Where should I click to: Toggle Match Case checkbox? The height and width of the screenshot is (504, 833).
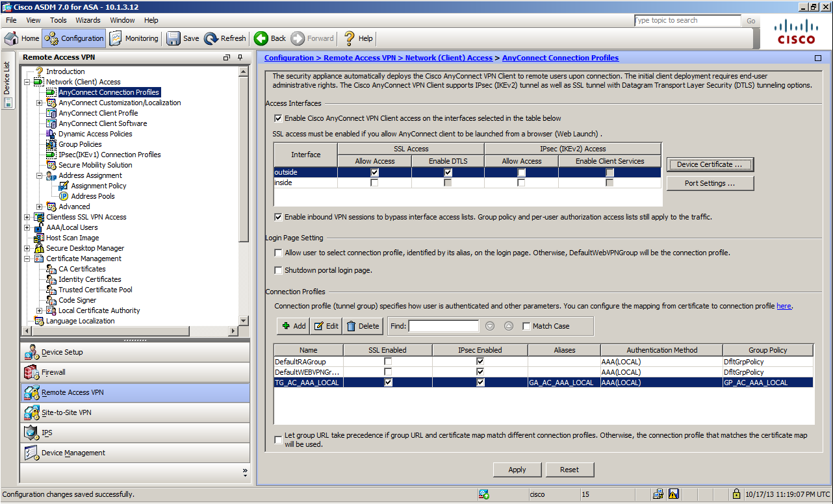[x=526, y=326]
